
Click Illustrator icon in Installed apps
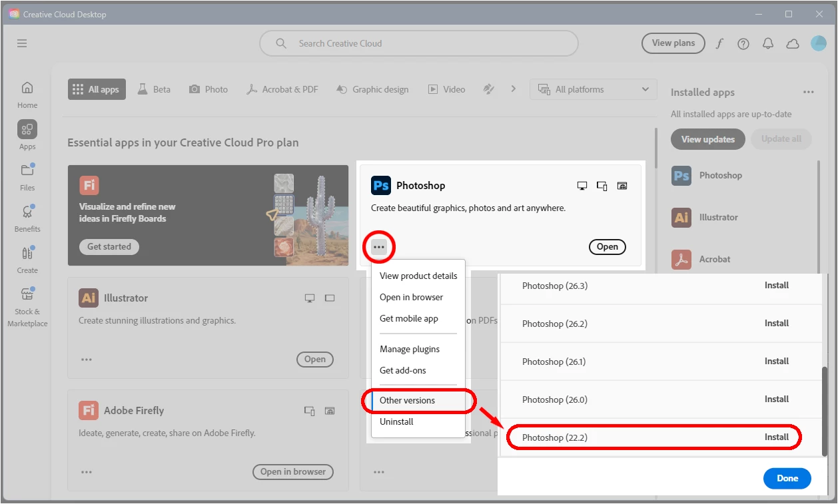(681, 218)
